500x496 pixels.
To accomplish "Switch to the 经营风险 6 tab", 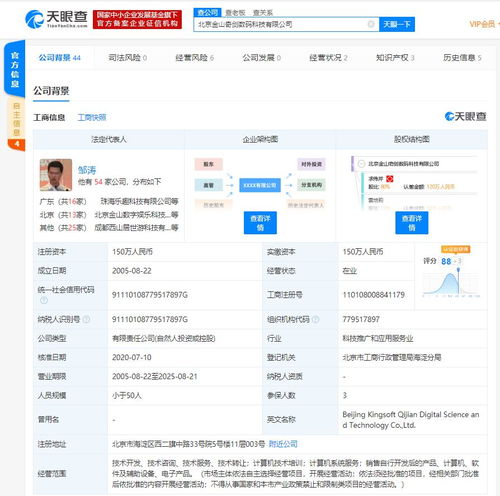I will tap(195, 58).
